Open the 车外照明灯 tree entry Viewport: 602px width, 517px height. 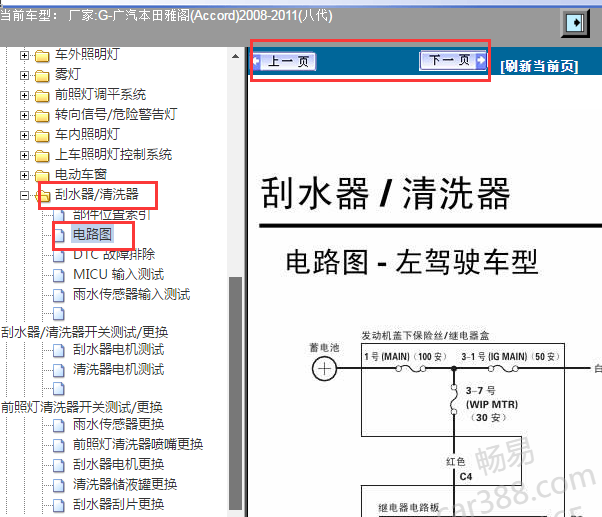click(x=88, y=55)
